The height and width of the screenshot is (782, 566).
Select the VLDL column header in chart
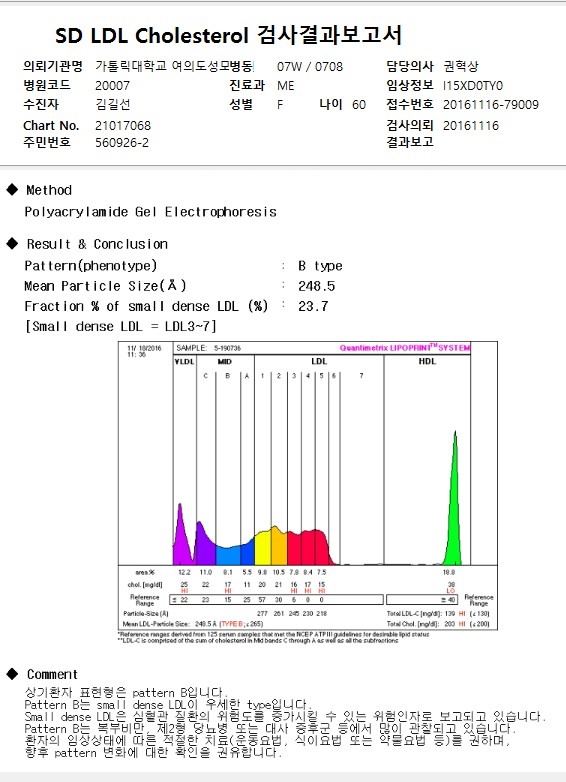pyautogui.click(x=185, y=361)
